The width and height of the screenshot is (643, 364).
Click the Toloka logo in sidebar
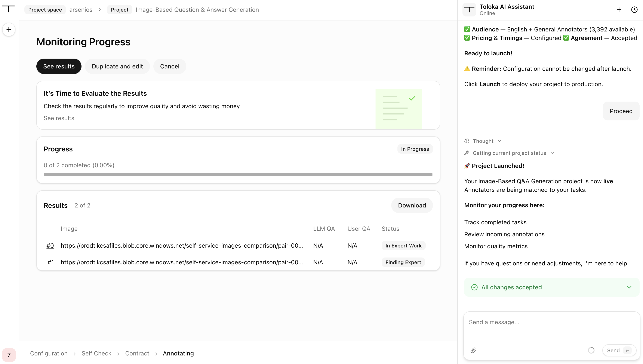tap(9, 9)
